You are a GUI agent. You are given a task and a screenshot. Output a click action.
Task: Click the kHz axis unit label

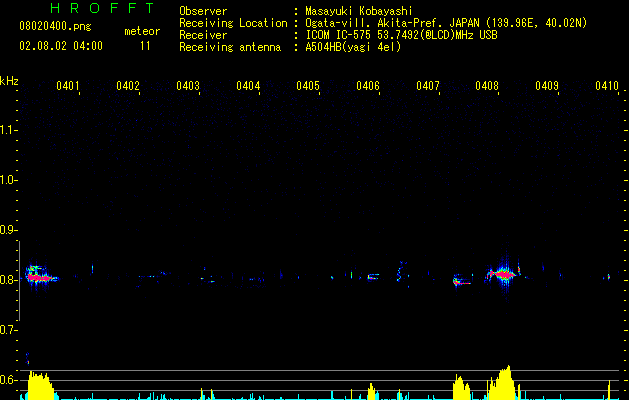point(9,81)
